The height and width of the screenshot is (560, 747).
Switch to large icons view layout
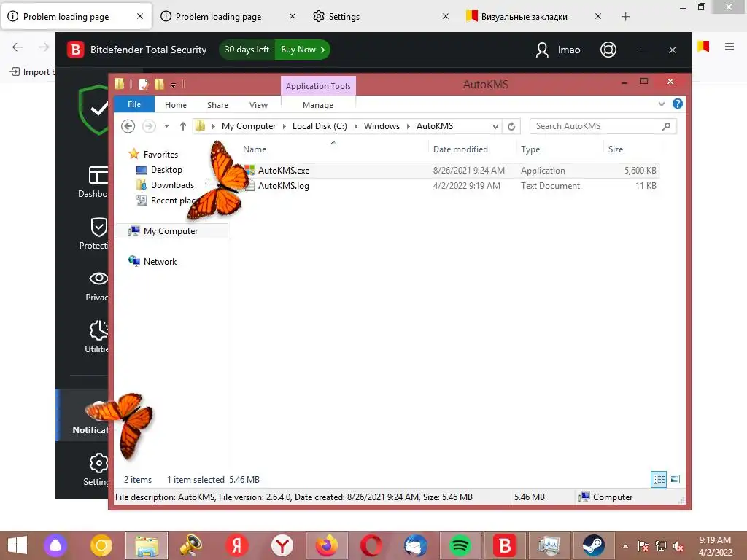[675, 479]
